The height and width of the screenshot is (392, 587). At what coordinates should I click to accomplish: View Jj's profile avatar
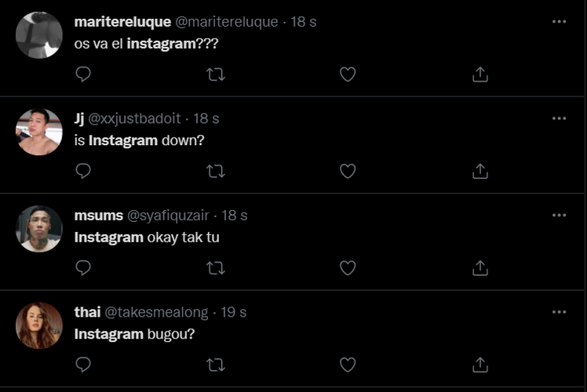pos(39,132)
